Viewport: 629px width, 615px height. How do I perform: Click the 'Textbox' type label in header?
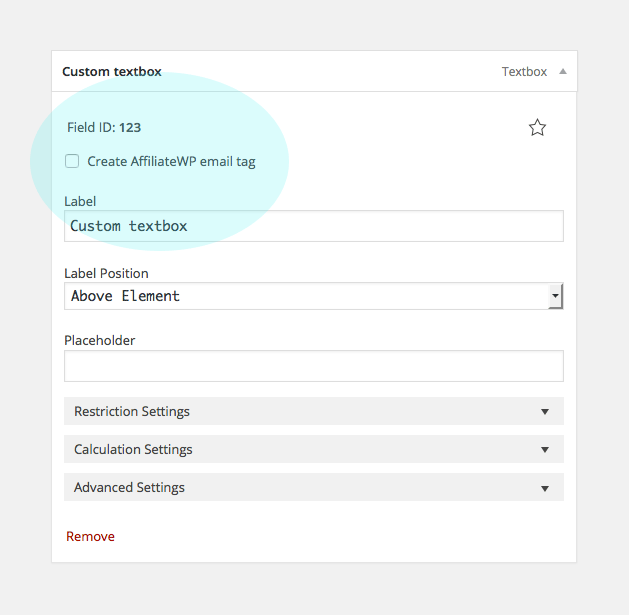524,71
